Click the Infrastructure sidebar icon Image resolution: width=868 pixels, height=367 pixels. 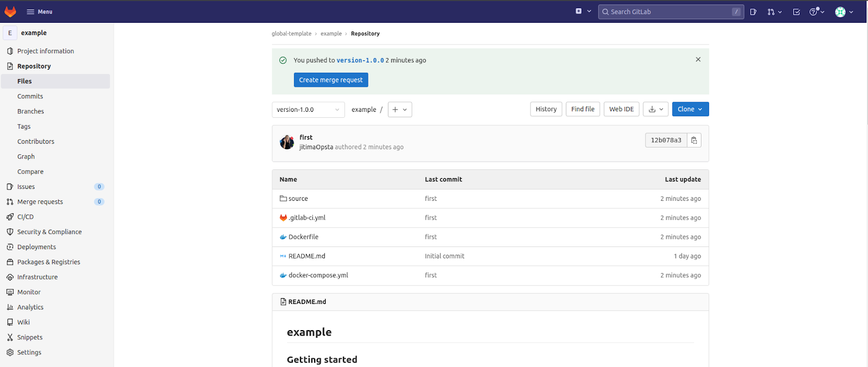[x=10, y=277]
